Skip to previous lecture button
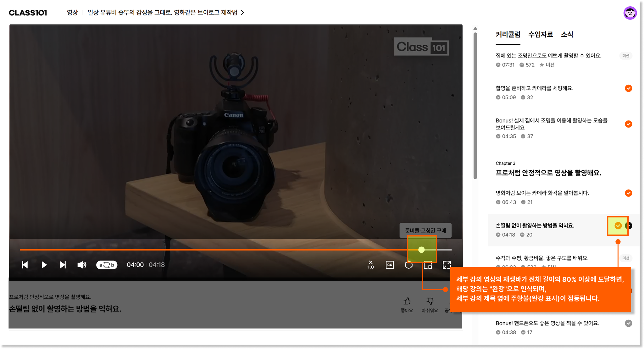The image size is (644, 349). click(25, 265)
